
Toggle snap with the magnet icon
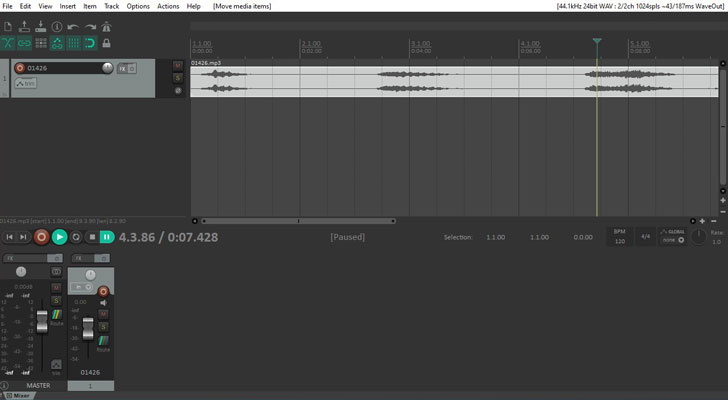coord(89,43)
